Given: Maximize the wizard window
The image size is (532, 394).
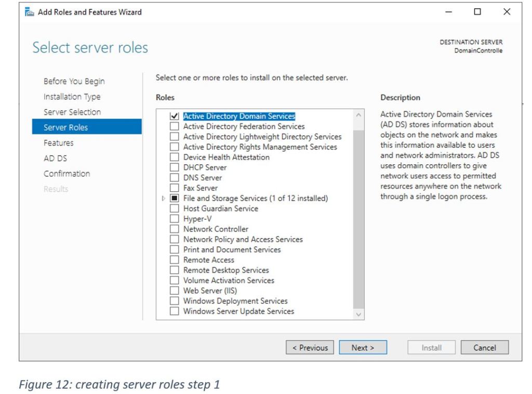Looking at the screenshot, I should point(477,12).
